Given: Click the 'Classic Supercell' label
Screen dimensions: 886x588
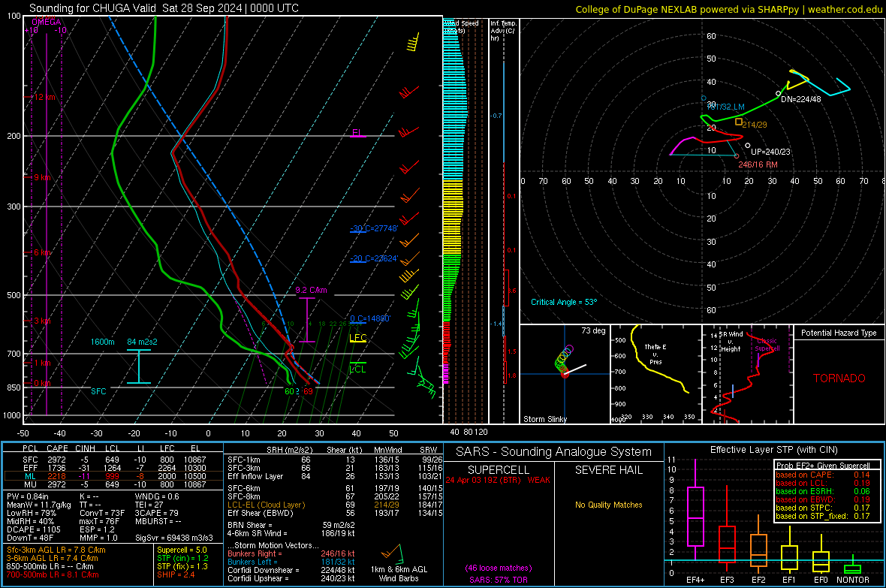Looking at the screenshot, I should pos(767,345).
